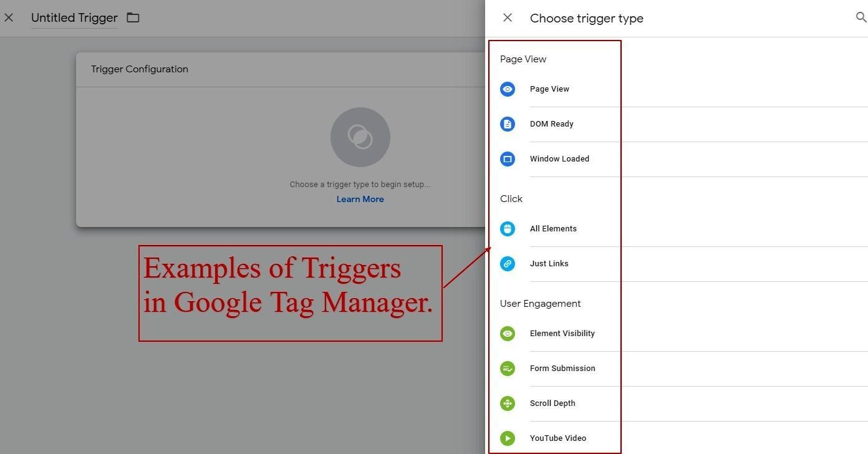
Task: Select the DOM Ready trigger icon
Action: [x=507, y=123]
